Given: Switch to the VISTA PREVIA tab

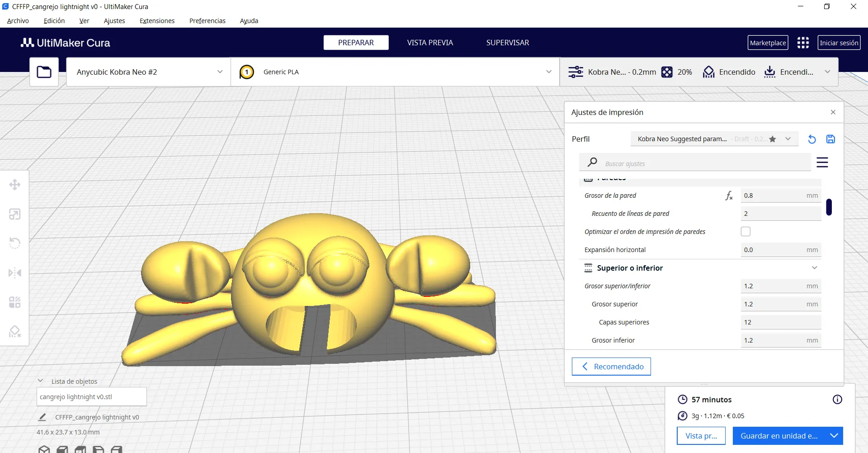Looking at the screenshot, I should [429, 43].
